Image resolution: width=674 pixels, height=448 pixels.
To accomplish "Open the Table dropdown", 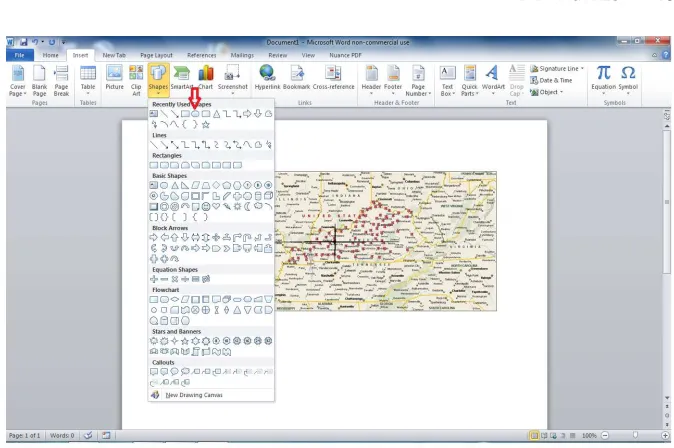I will point(88,80).
